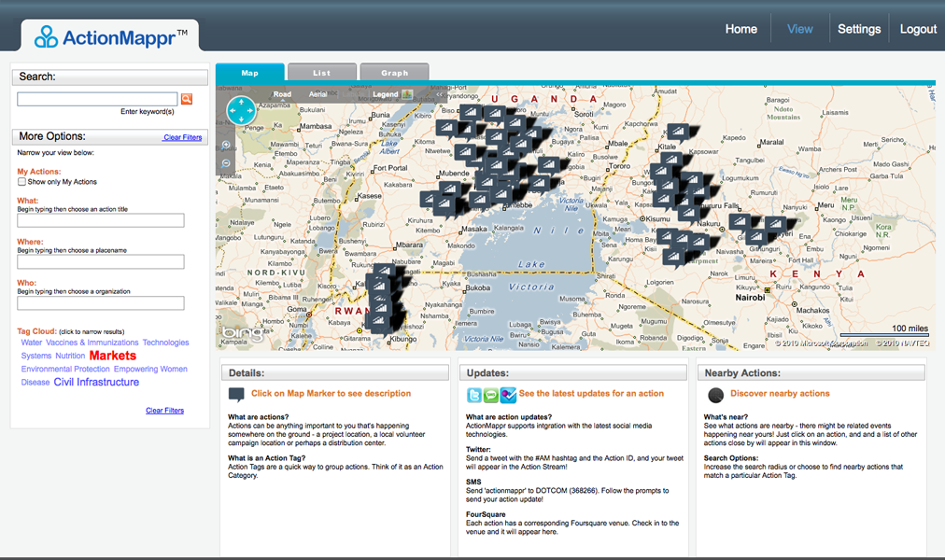Filter by Civil Infrastructure tag
The image size is (945, 560).
96,382
